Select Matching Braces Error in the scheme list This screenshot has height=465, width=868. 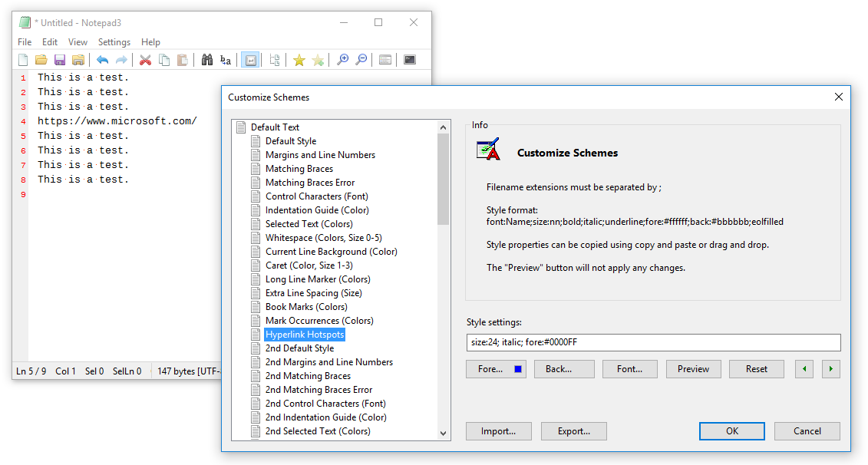click(312, 182)
